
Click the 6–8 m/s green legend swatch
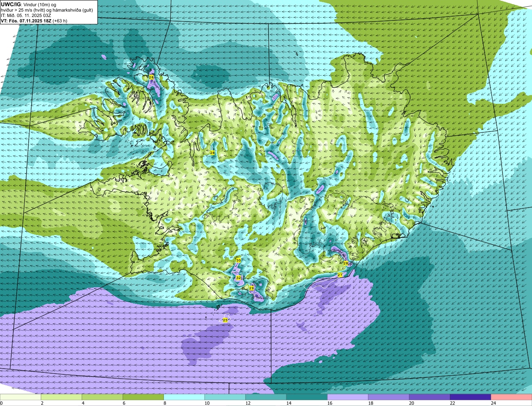coord(143,397)
